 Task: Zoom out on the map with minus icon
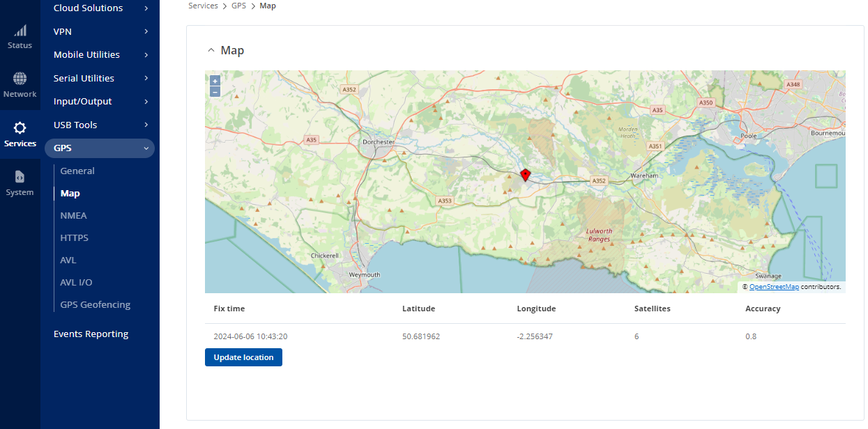(214, 91)
